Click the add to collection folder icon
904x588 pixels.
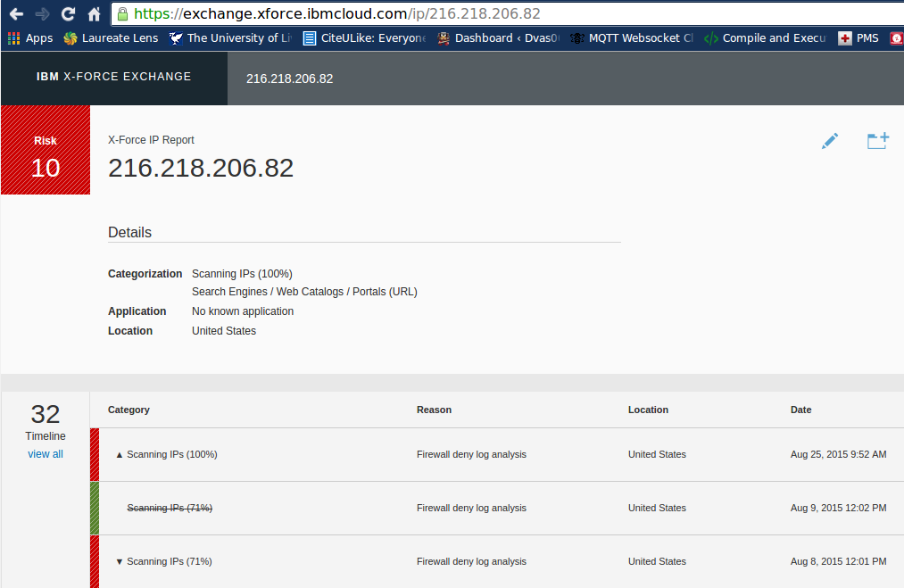878,141
